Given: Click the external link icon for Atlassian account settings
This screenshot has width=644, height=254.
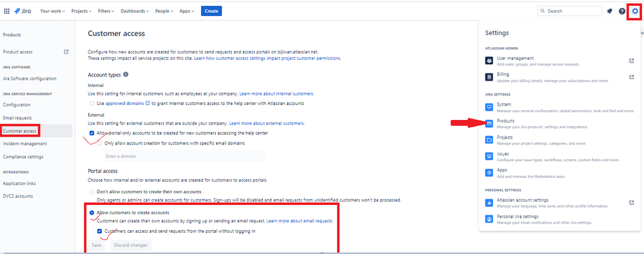Looking at the screenshot, I should point(632,202).
